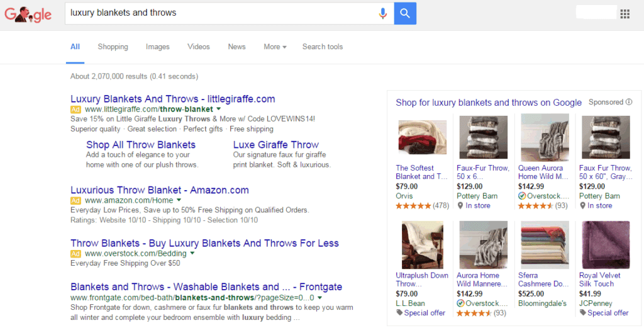This screenshot has width=644, height=335.
Task: Click the Pottery Barn in-store pin icon
Action: [462, 205]
